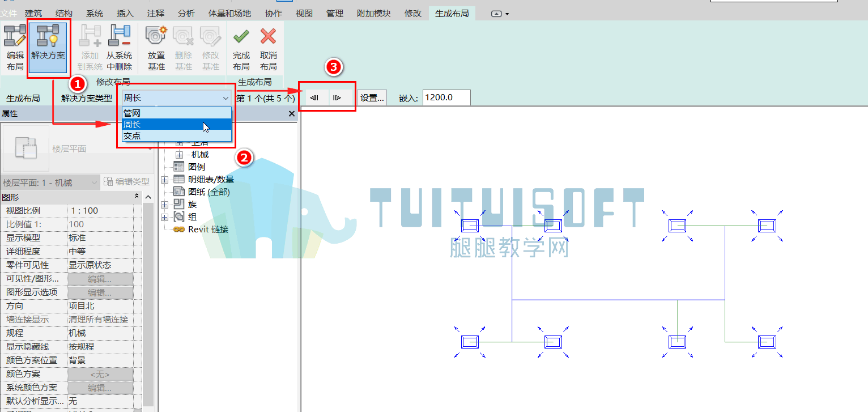
Task: Expand the 组 (Groups) tree node
Action: pos(165,216)
